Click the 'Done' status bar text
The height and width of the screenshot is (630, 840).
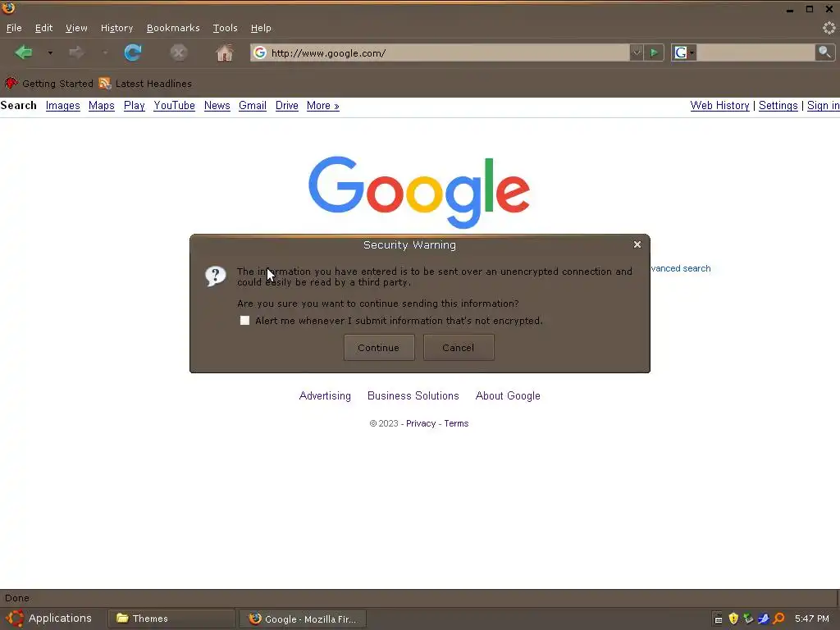click(x=17, y=598)
